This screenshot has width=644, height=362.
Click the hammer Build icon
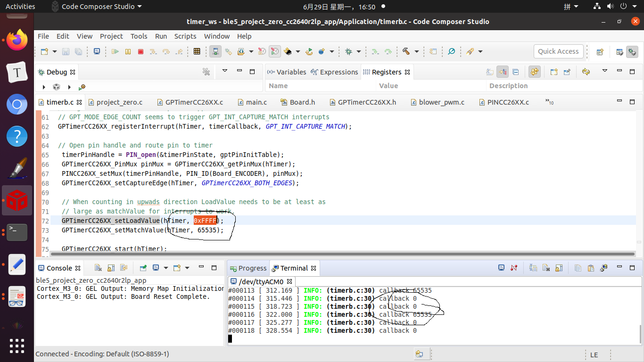pyautogui.click(x=406, y=51)
